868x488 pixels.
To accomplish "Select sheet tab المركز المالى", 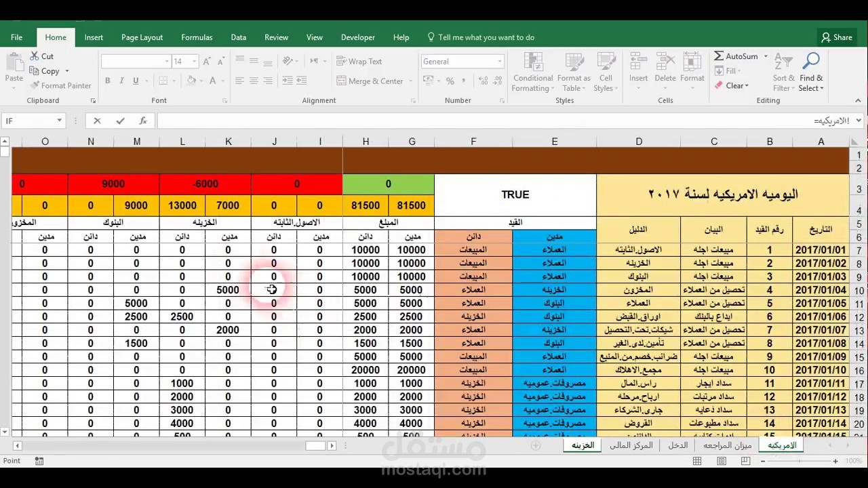I will (x=631, y=445).
